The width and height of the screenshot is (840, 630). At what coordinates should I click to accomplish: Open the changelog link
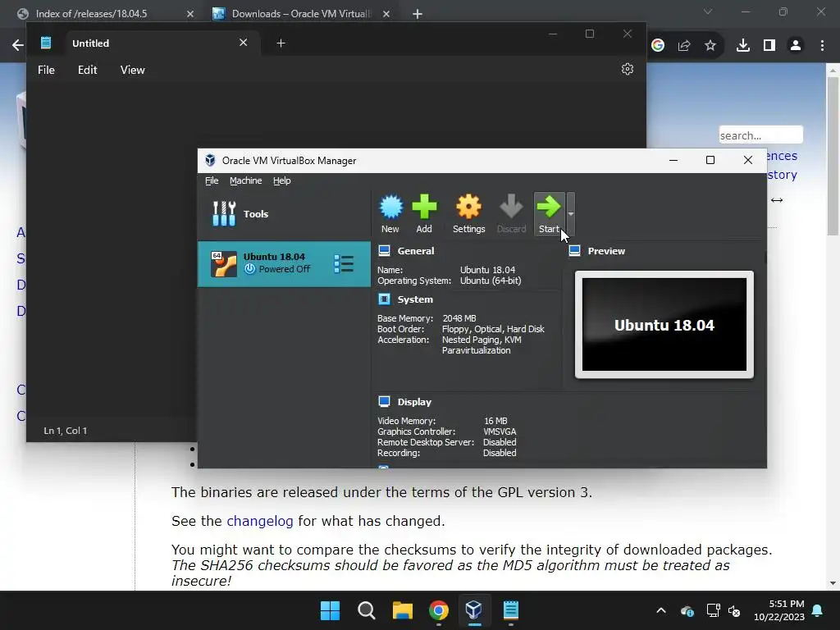(260, 521)
